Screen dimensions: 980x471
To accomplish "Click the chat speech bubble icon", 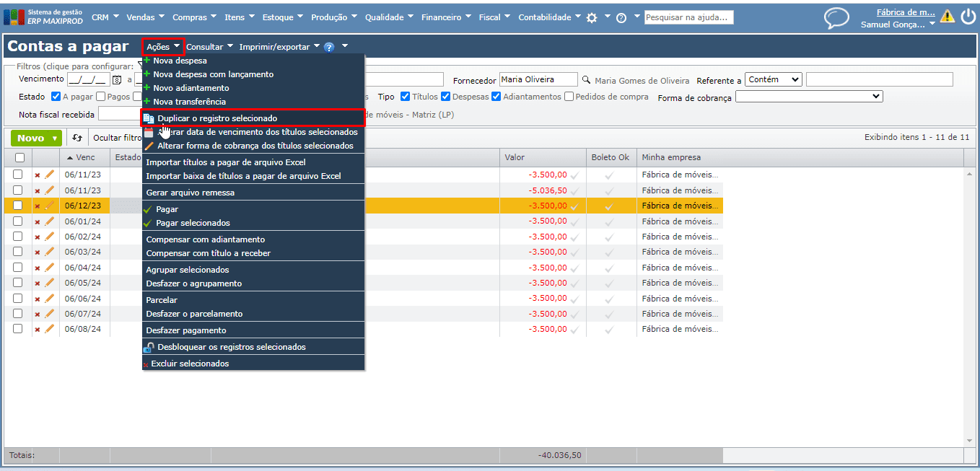I will pyautogui.click(x=836, y=18).
